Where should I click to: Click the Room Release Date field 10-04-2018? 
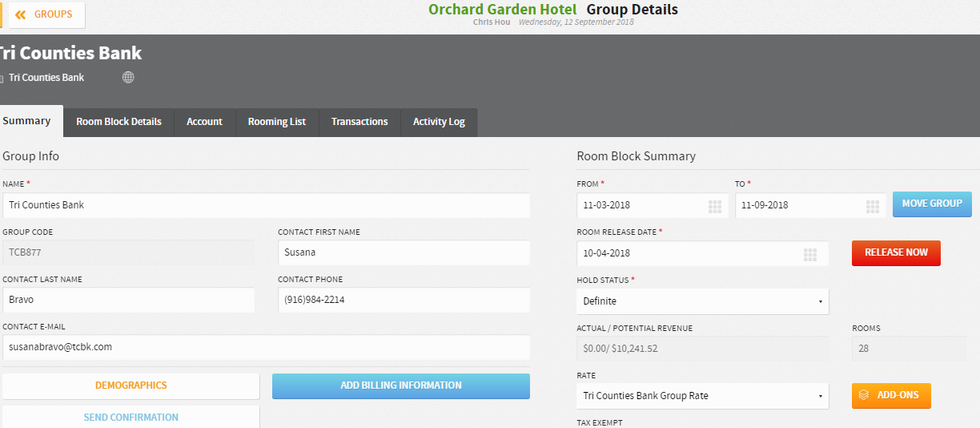(x=702, y=253)
